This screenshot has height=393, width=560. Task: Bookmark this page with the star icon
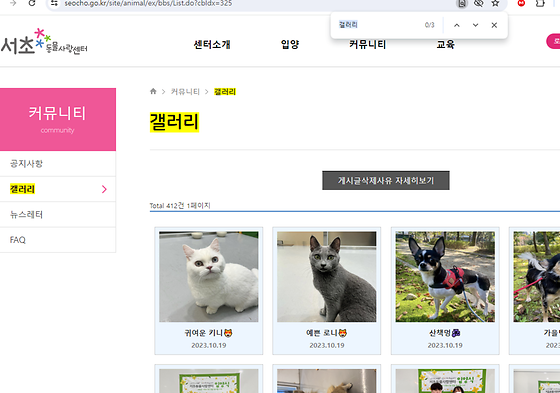click(495, 3)
